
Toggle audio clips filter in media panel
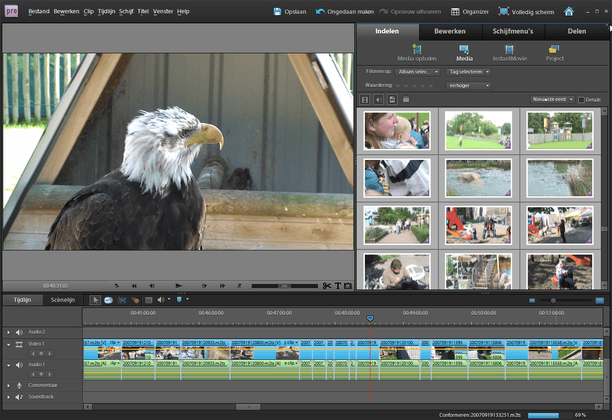coord(379,100)
